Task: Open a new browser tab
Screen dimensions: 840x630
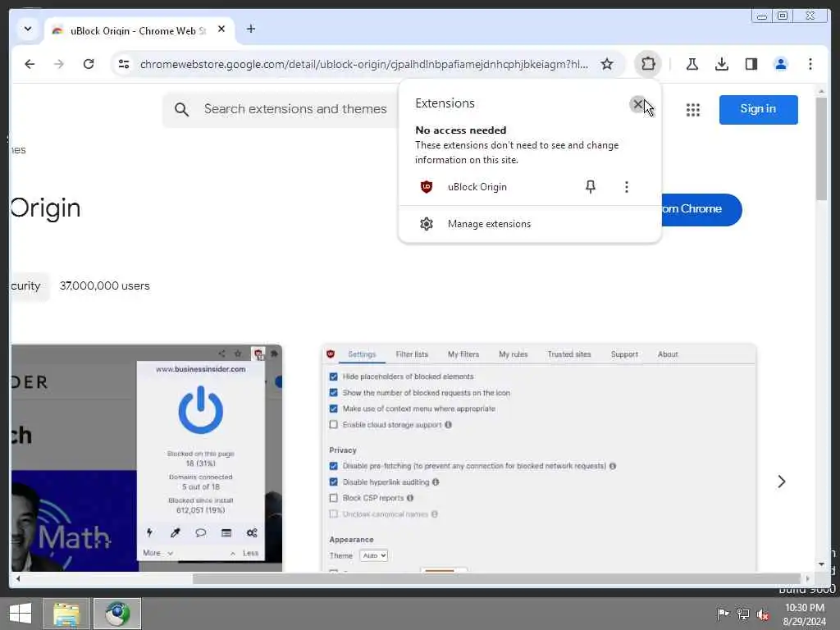Action: pos(251,29)
